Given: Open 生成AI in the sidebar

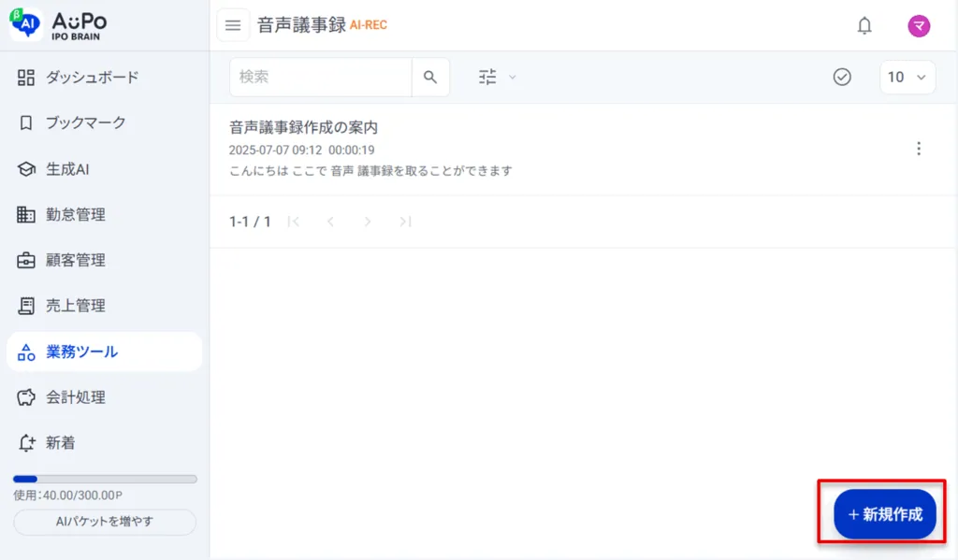Looking at the screenshot, I should coord(104,169).
